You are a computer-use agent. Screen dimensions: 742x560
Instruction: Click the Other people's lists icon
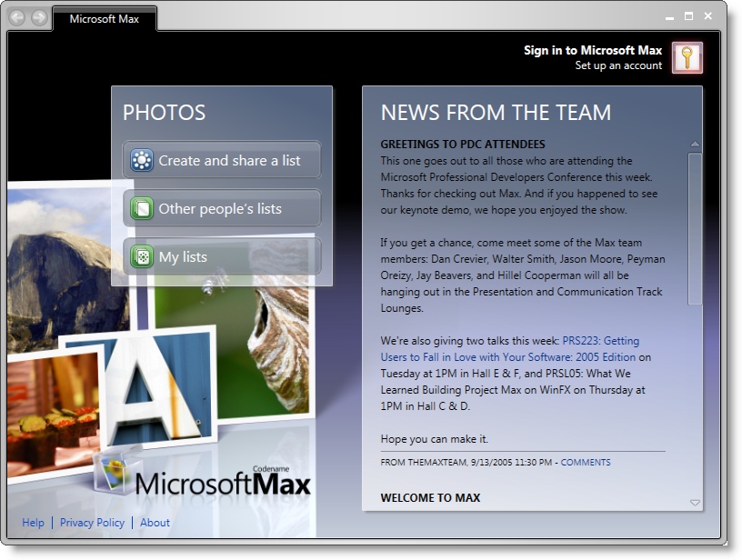[x=141, y=209]
